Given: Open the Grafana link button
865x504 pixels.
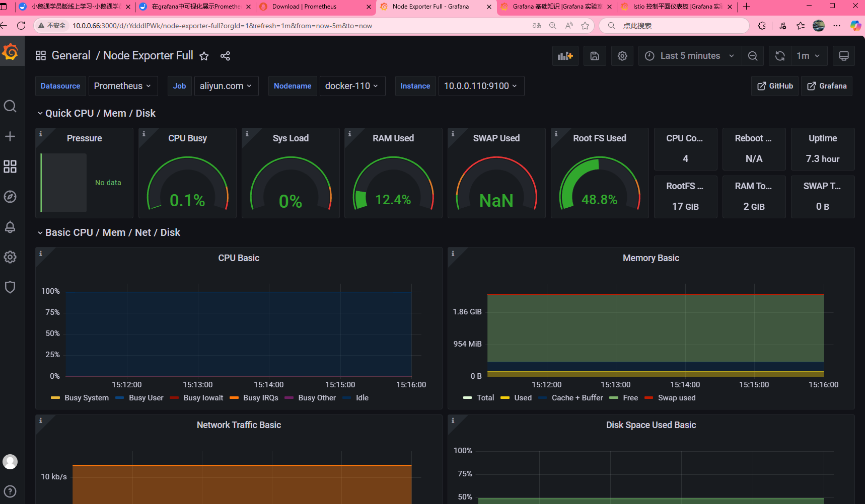Looking at the screenshot, I should pyautogui.click(x=827, y=86).
